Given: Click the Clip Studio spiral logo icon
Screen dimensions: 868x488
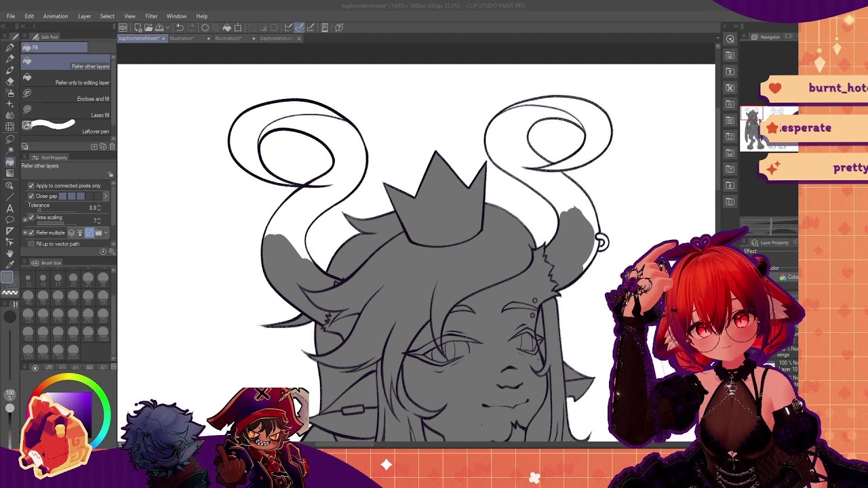Looking at the screenshot, I should point(123,28).
